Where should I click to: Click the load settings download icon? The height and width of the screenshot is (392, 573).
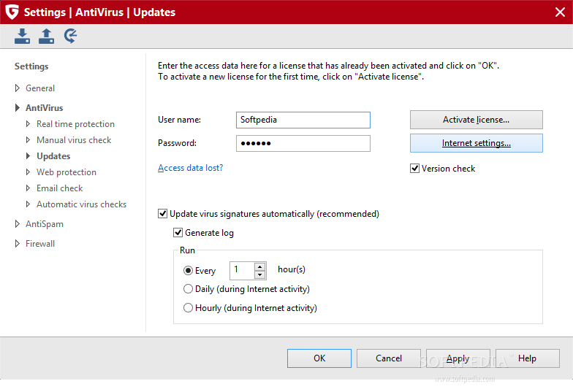point(22,36)
